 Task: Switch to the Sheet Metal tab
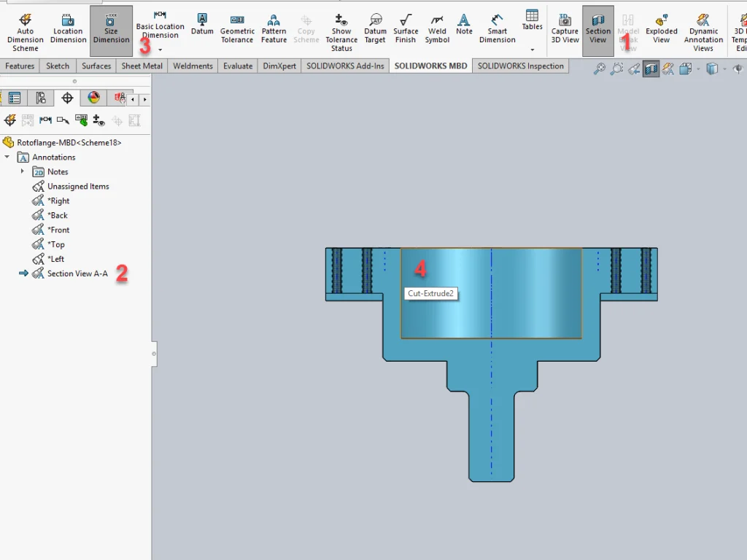(x=142, y=66)
